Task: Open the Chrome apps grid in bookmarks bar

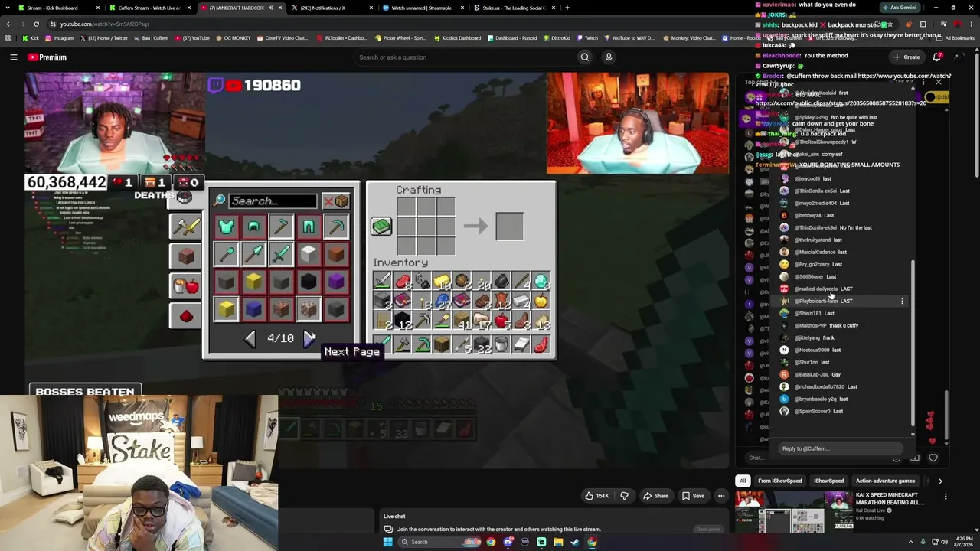Action: click(x=8, y=38)
